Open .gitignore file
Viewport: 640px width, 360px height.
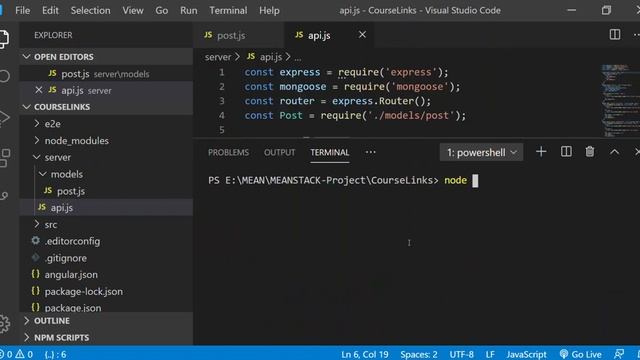tap(66, 258)
